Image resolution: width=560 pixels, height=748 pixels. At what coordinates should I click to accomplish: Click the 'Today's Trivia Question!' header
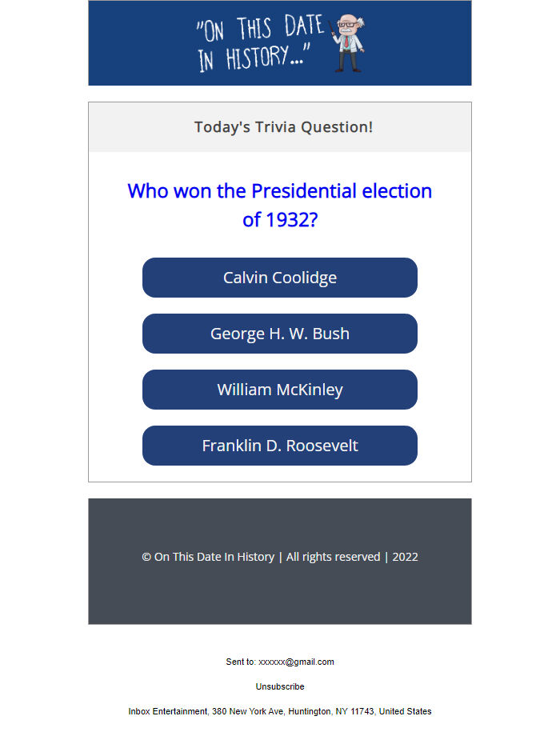(x=282, y=126)
